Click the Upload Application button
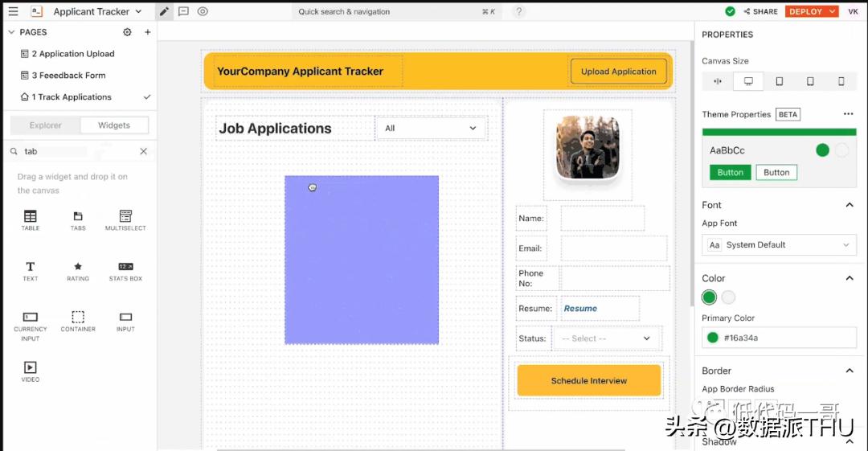The image size is (868, 451). point(618,72)
